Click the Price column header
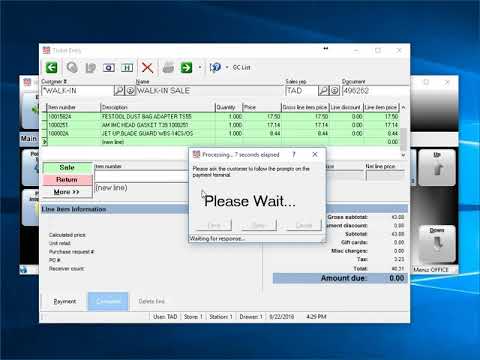 point(262,107)
